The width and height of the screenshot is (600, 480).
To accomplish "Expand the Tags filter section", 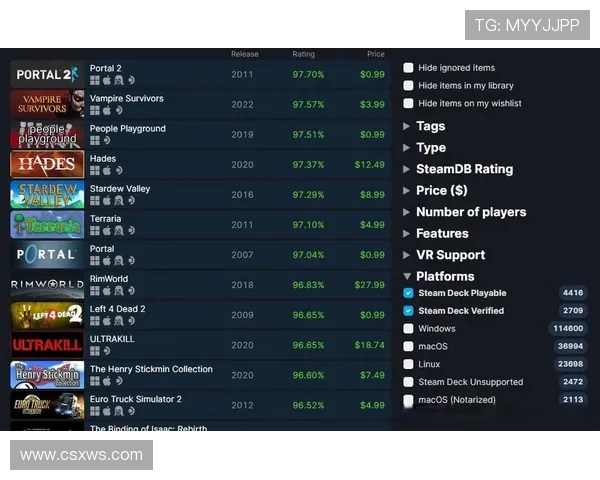I will click(x=430, y=126).
